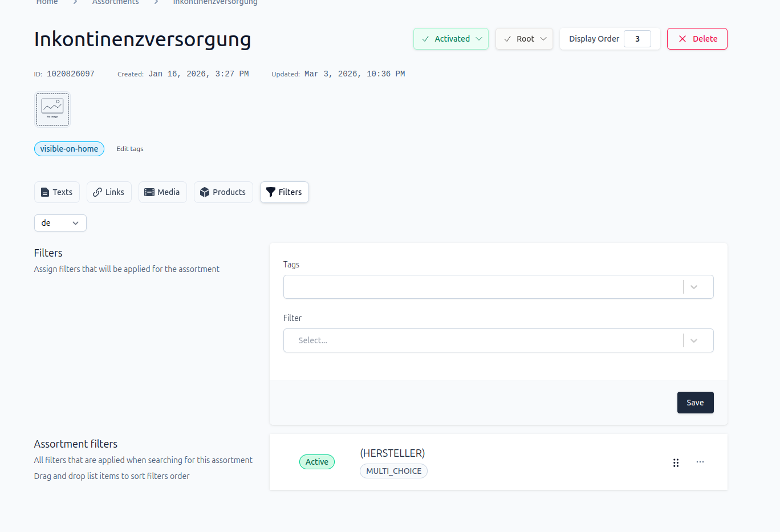Open the Root dropdown

coord(524,39)
